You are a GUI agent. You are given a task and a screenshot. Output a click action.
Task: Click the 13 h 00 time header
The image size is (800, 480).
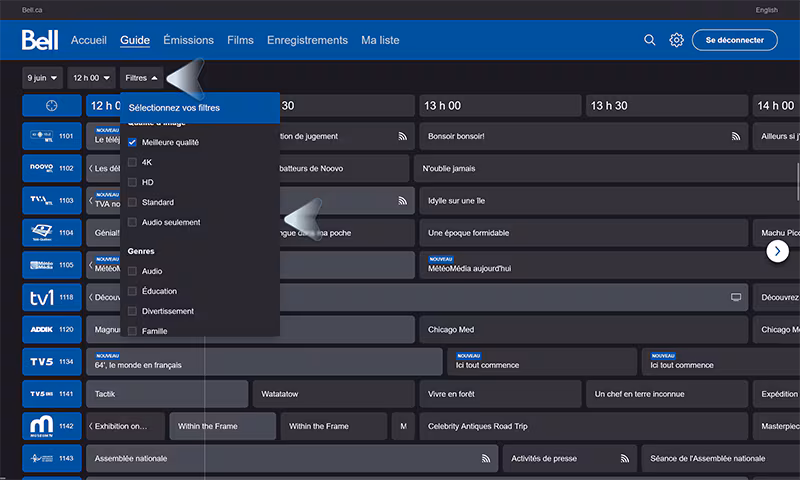click(501, 106)
